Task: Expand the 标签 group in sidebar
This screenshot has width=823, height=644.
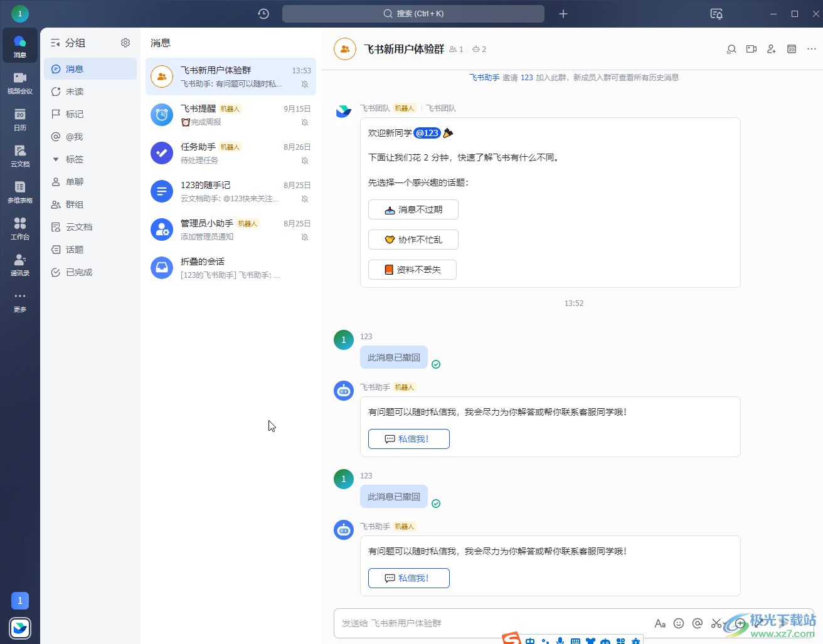Action: tap(55, 159)
